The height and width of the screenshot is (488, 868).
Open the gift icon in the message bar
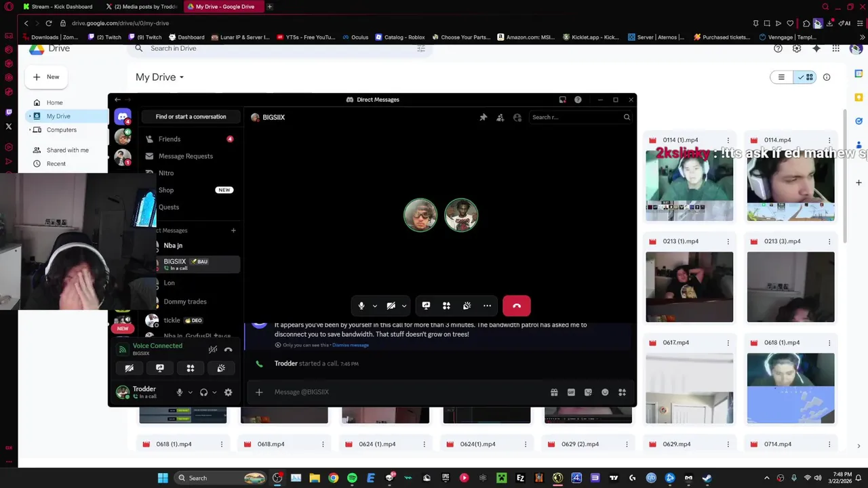coord(554,392)
